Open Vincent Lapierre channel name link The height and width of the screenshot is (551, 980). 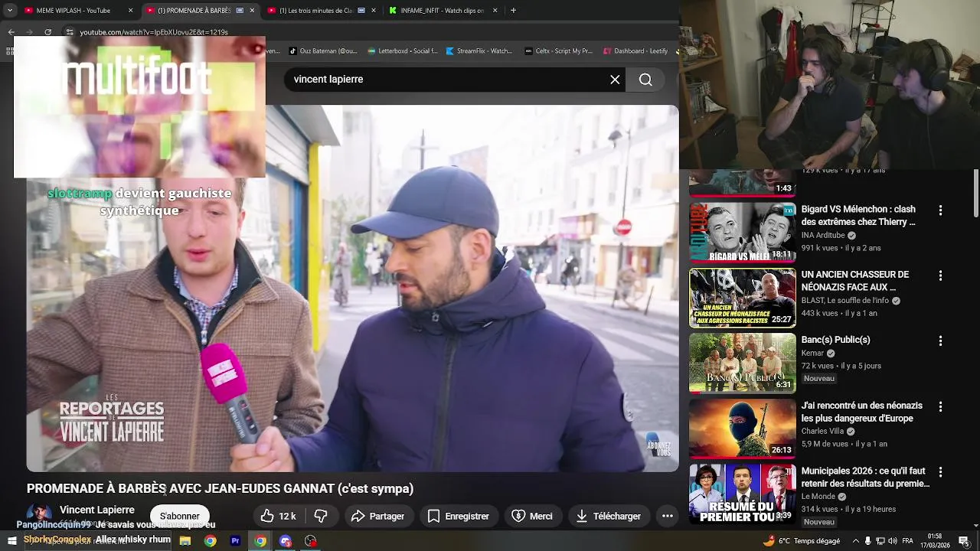(x=97, y=510)
